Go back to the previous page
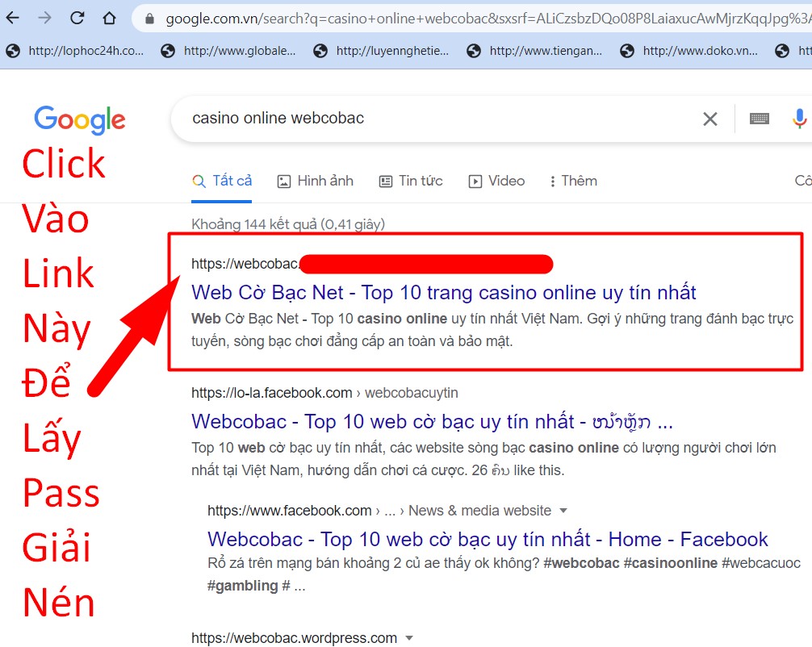This screenshot has width=812, height=647. pyautogui.click(x=12, y=19)
